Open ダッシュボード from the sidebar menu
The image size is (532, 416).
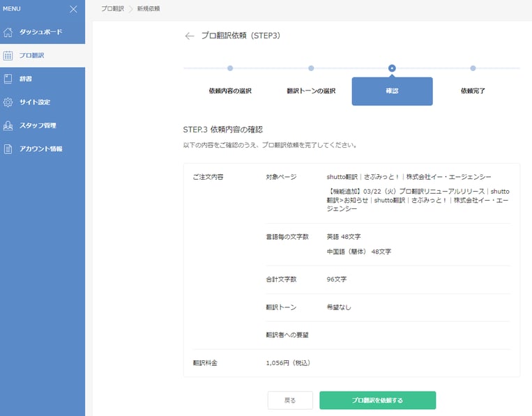point(43,32)
